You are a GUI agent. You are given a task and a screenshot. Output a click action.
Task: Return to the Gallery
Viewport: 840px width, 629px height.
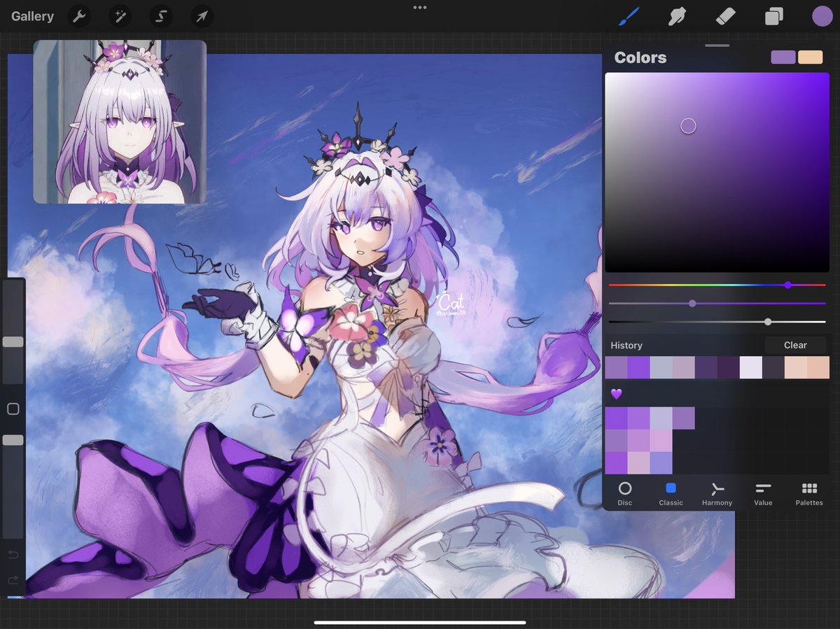point(32,16)
